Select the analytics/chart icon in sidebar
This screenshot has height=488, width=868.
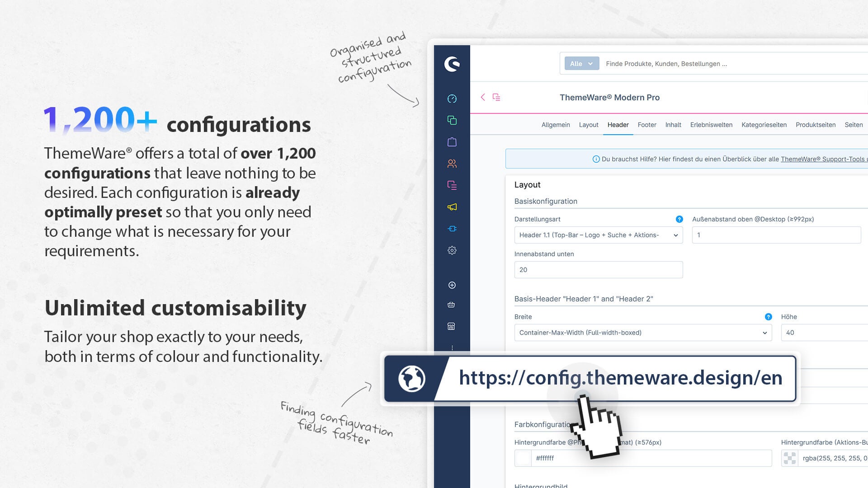451,99
